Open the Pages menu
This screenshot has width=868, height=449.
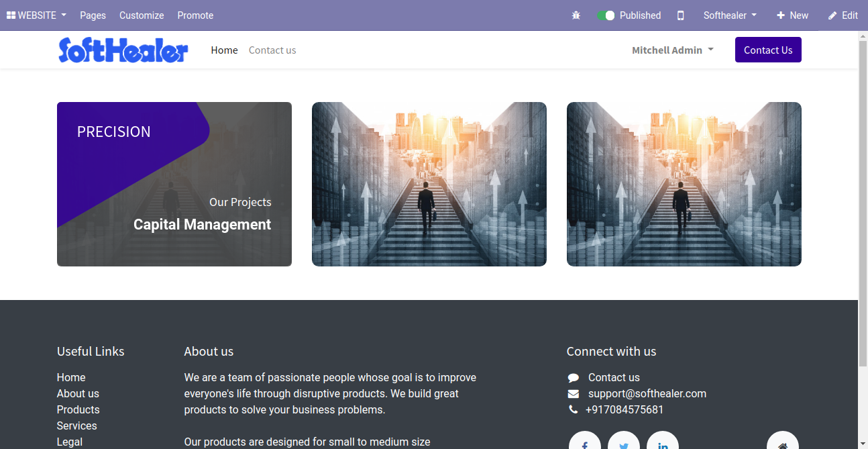click(93, 15)
